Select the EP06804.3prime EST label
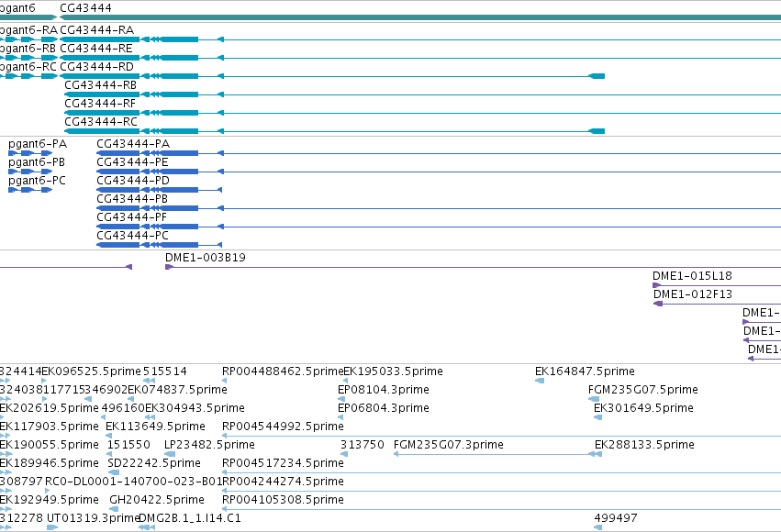The width and height of the screenshot is (781, 532). click(x=384, y=408)
